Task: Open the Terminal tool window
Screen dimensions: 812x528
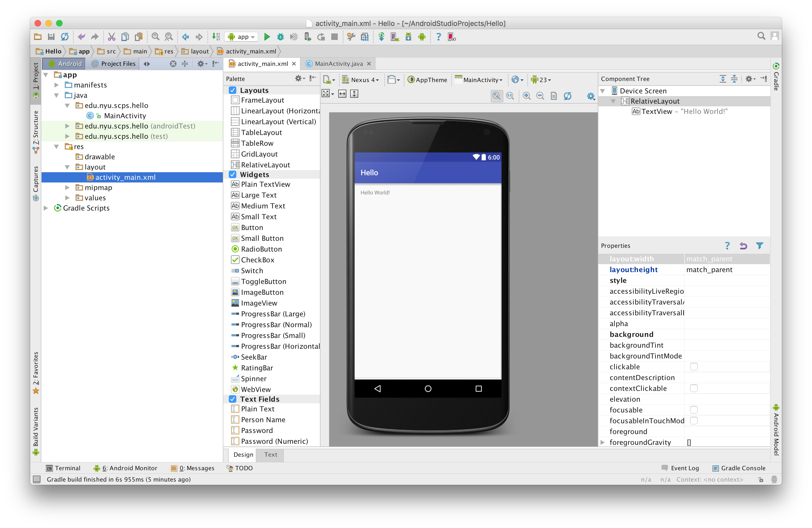Action: click(x=63, y=468)
